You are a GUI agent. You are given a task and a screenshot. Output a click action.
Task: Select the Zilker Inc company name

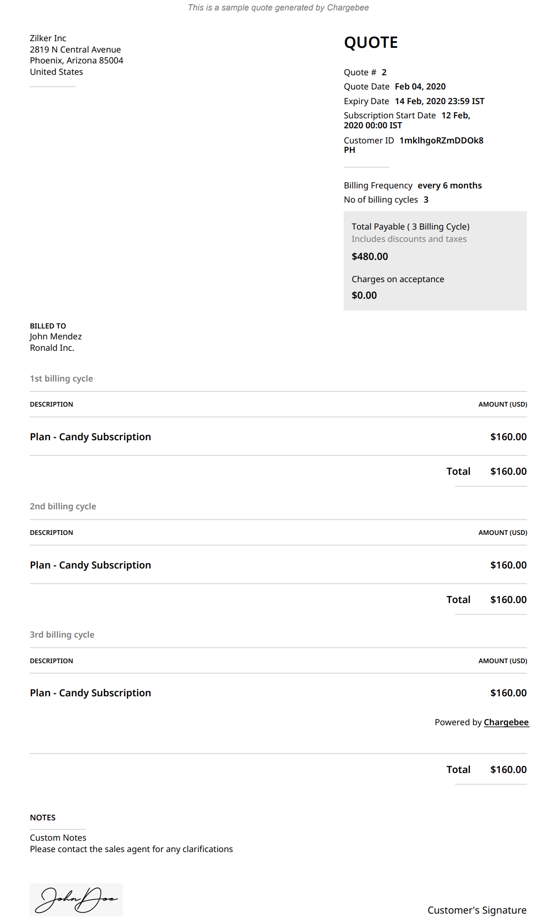48,38
